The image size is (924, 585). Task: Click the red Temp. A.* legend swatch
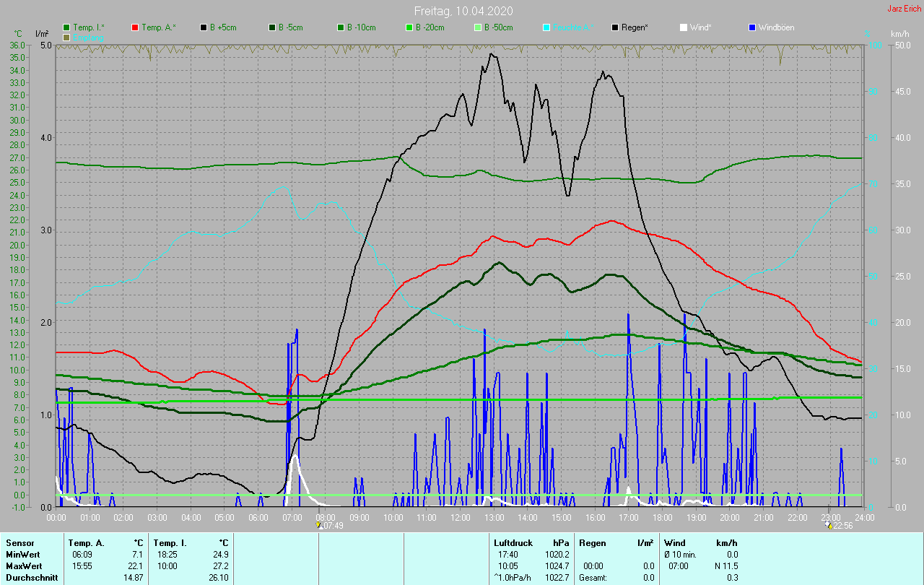pyautogui.click(x=135, y=27)
